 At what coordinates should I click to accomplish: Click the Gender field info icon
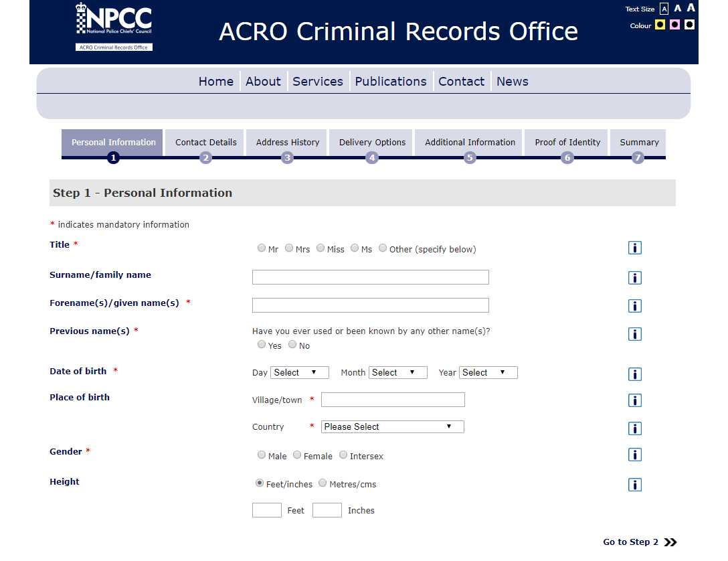tap(634, 454)
